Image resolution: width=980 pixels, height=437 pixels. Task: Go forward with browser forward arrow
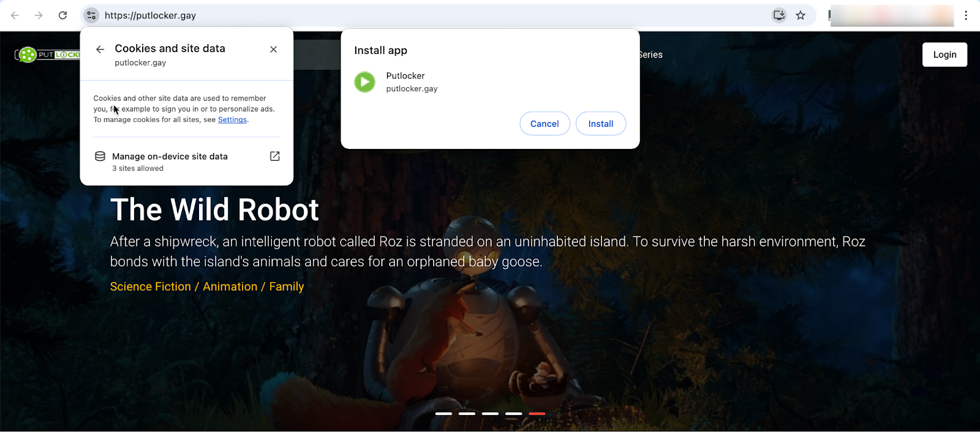click(39, 15)
